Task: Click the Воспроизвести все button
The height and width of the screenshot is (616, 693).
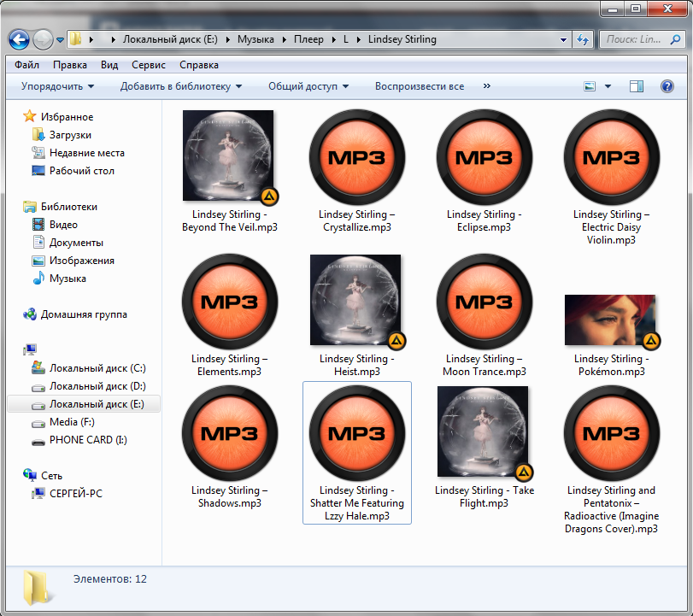Action: click(x=420, y=86)
